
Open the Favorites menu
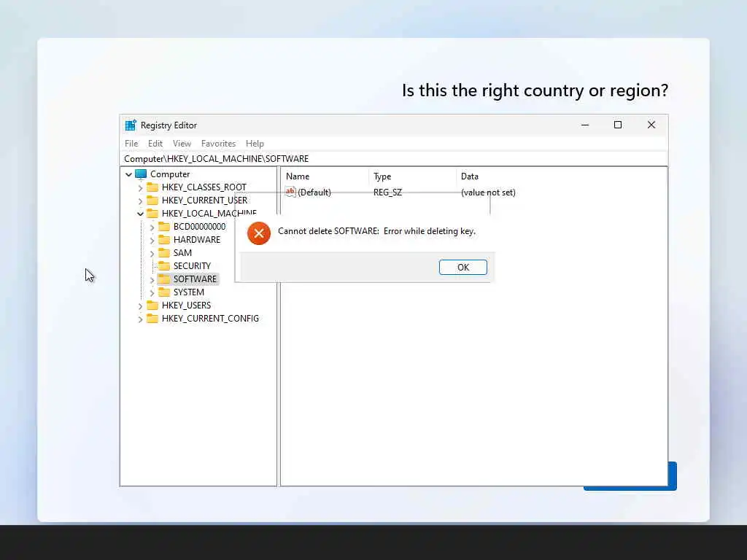point(218,144)
